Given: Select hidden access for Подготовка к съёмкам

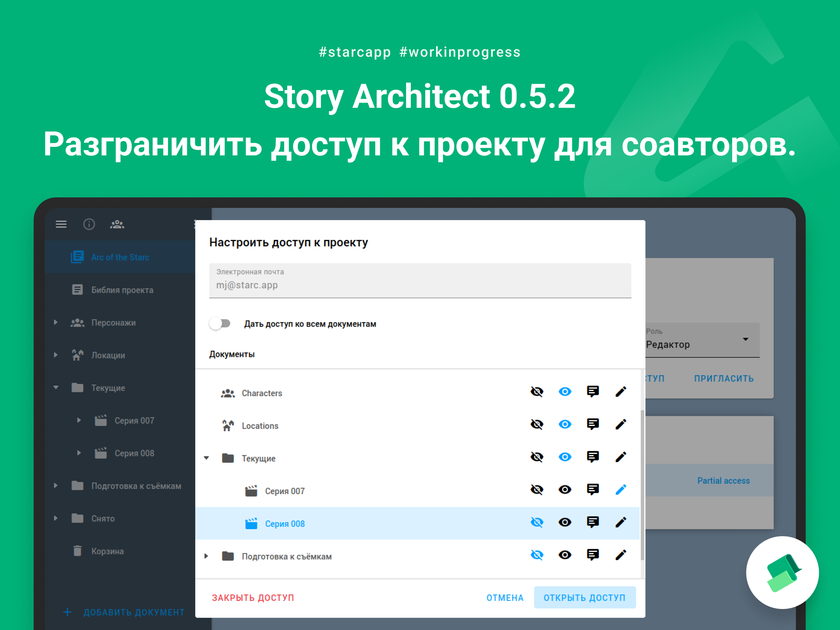Looking at the screenshot, I should pos(537,555).
